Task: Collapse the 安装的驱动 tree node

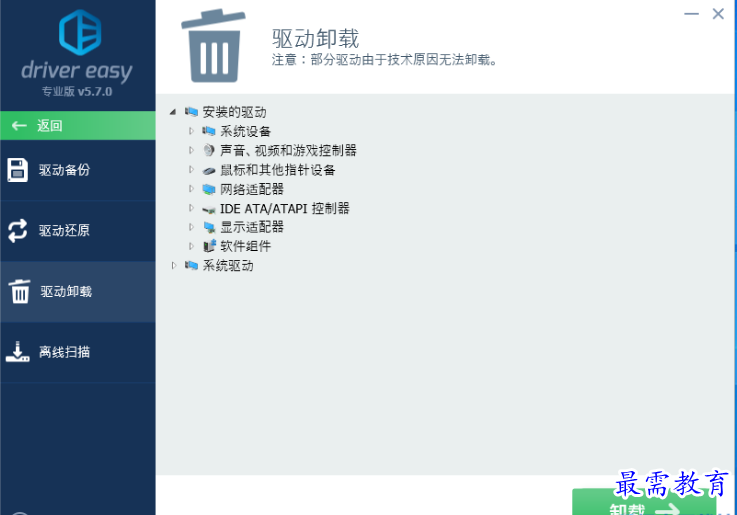Action: pyautogui.click(x=173, y=112)
